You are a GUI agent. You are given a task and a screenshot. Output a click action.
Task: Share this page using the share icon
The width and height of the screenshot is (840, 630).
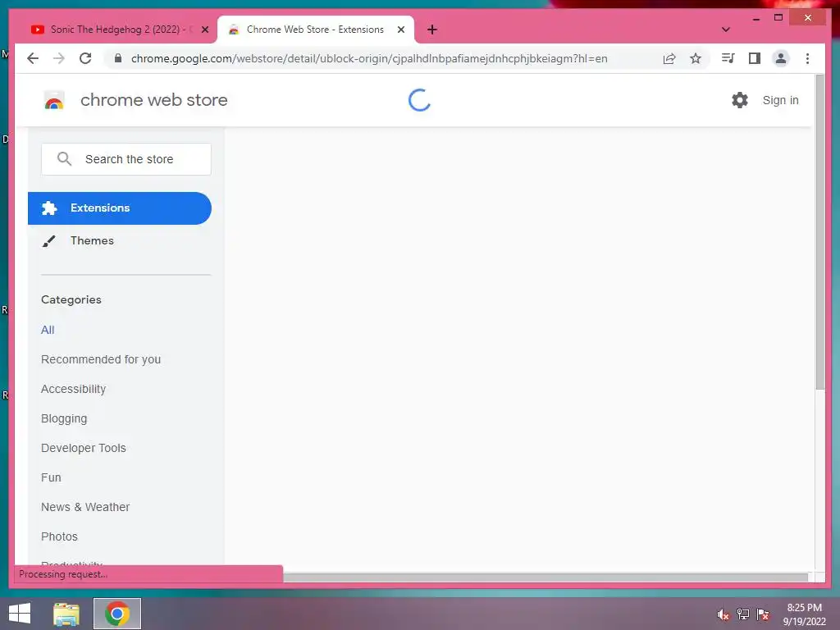(x=669, y=58)
